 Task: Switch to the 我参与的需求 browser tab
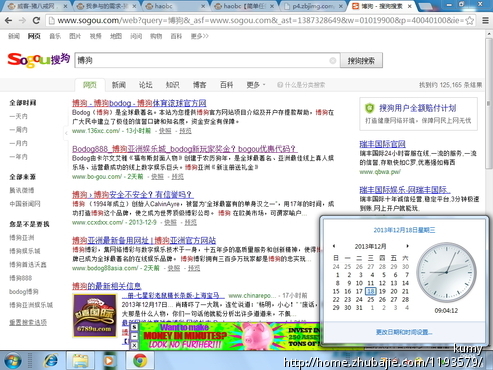[x=107, y=6]
